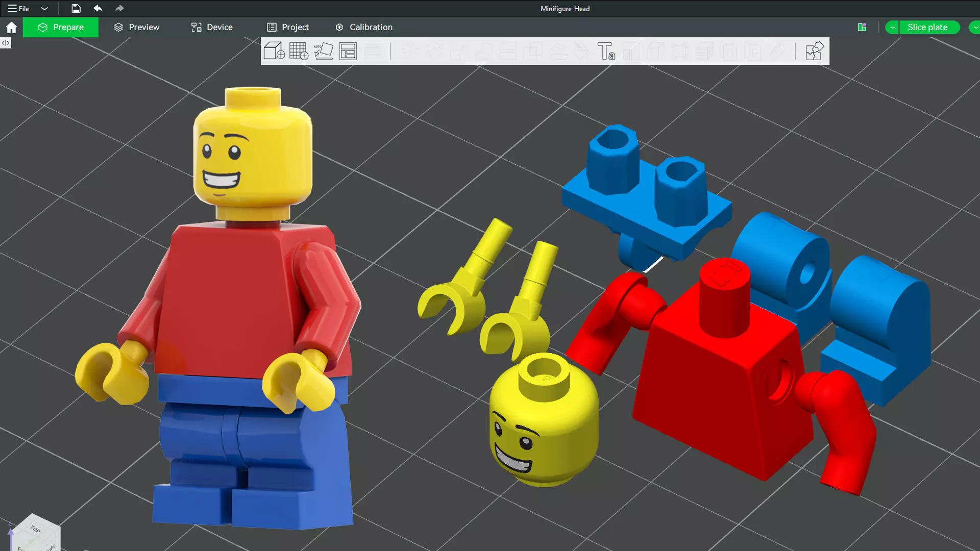Click the Add plate grid icon
The height and width of the screenshot is (551, 980).
pyautogui.click(x=299, y=51)
